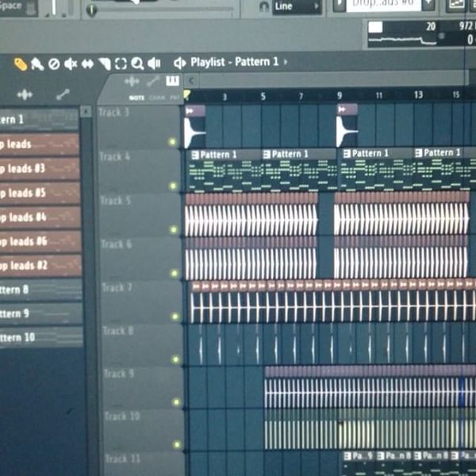Mute Track 7 with its green dot
The image size is (476, 476).
[x=175, y=317]
